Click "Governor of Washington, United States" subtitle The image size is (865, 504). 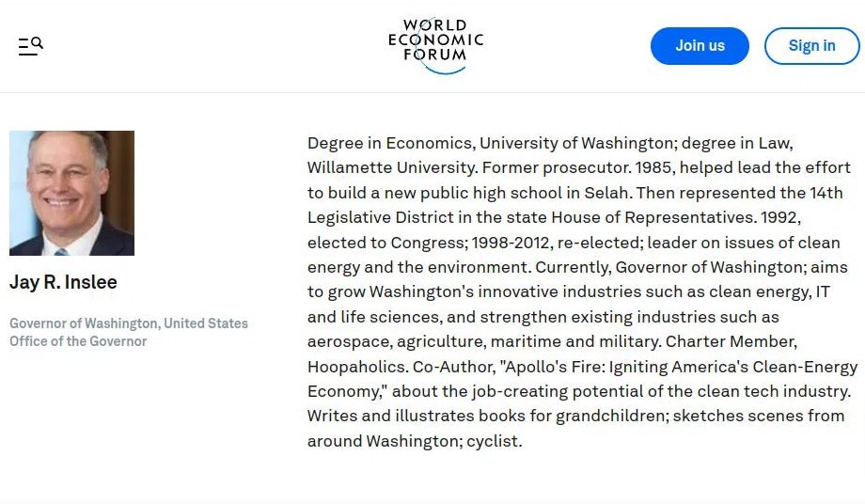[x=129, y=323]
